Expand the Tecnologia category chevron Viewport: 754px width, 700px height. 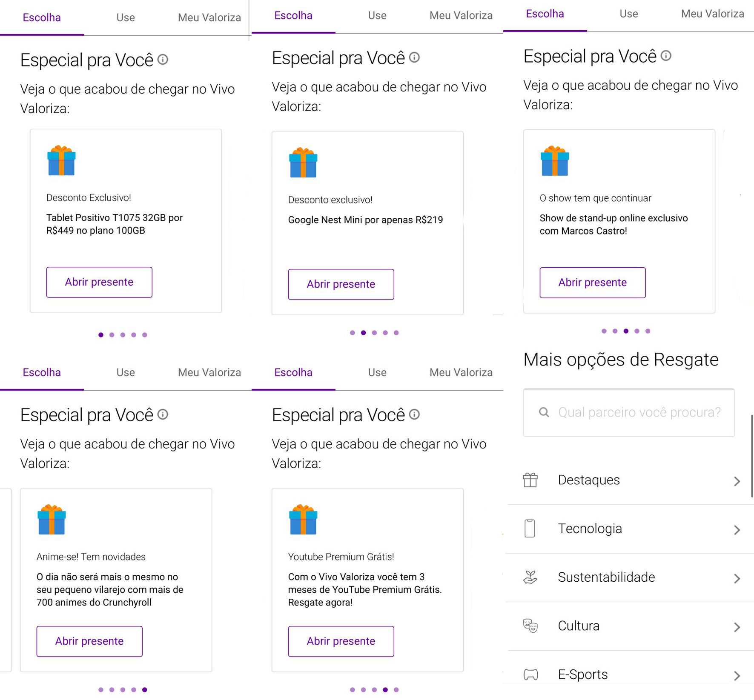737,529
